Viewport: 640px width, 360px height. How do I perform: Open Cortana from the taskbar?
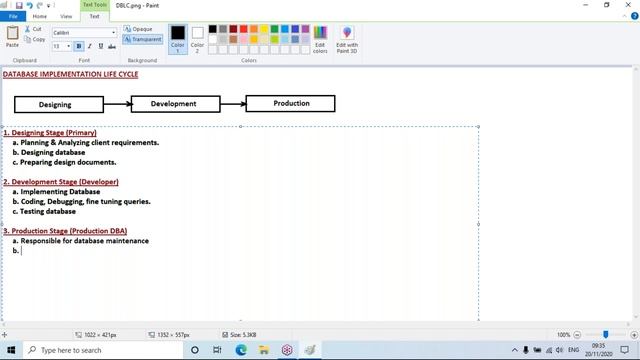point(195,350)
